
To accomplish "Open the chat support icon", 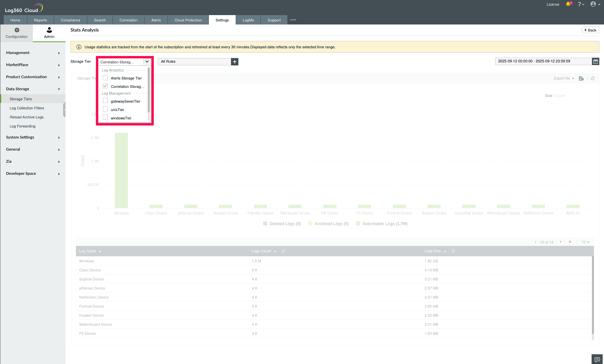I will 597,359.
